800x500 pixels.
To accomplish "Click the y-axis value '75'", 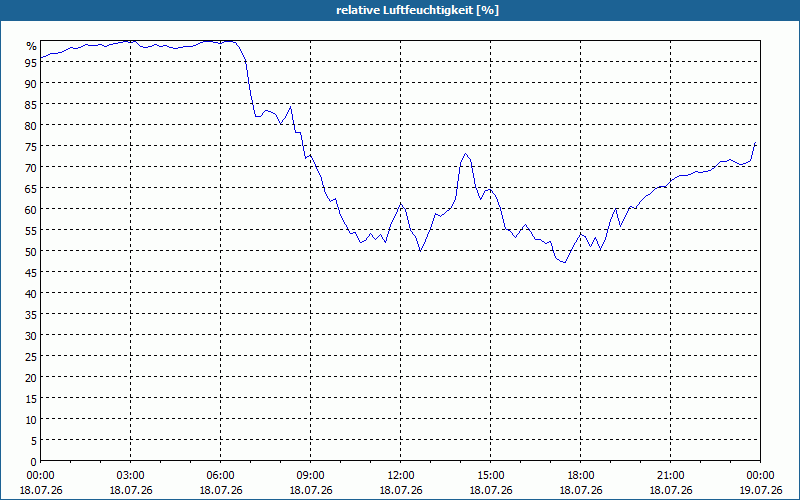I will click(x=31, y=146).
